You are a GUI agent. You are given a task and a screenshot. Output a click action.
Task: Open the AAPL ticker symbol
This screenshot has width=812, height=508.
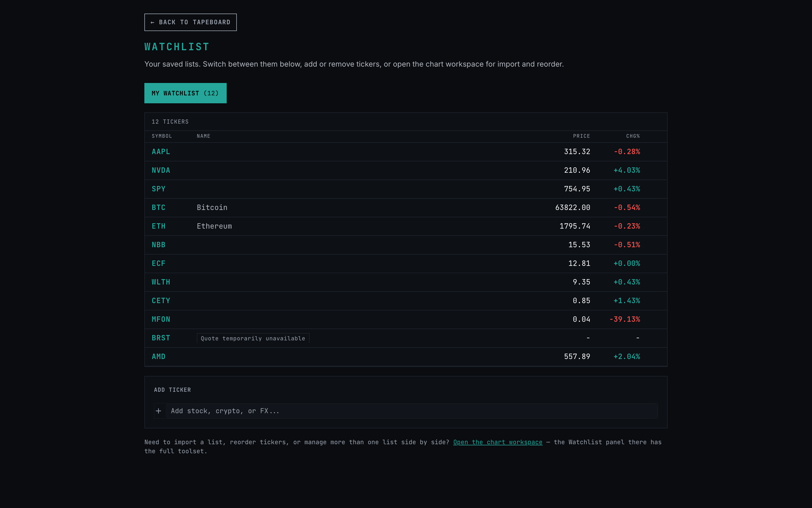pos(161,152)
